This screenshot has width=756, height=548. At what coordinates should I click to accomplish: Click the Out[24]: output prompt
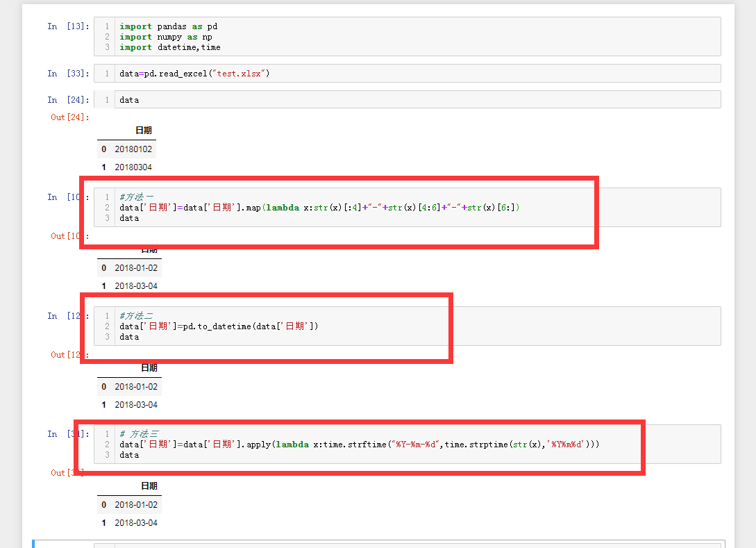(70, 117)
